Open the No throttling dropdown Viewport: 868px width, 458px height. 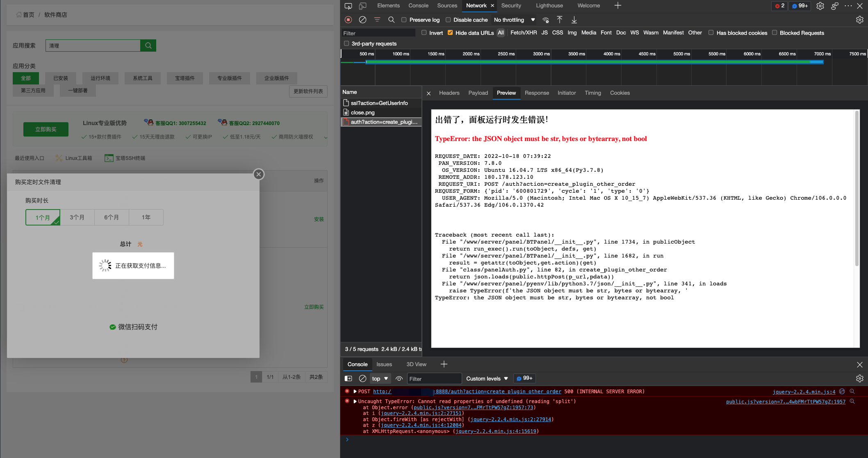(514, 20)
